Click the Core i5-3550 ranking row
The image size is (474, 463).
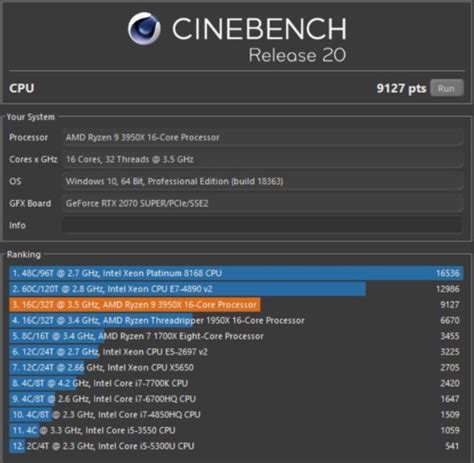(x=236, y=430)
